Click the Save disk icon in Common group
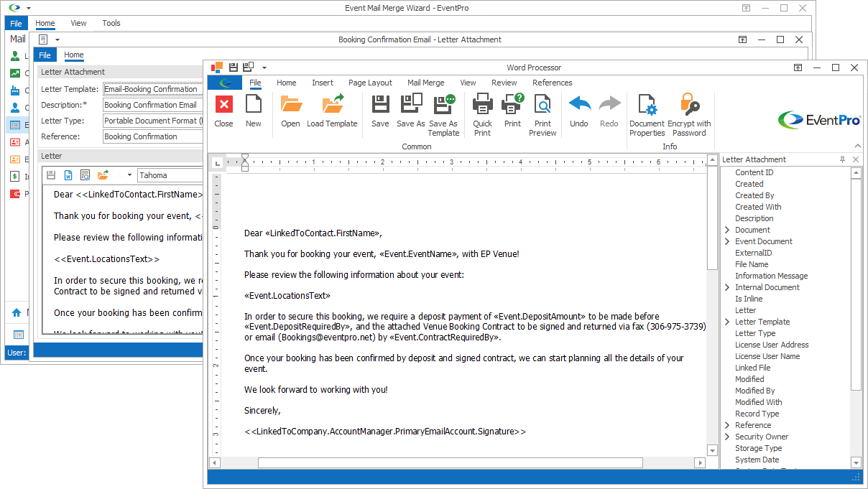This screenshot has height=489, width=868. pyautogui.click(x=380, y=104)
